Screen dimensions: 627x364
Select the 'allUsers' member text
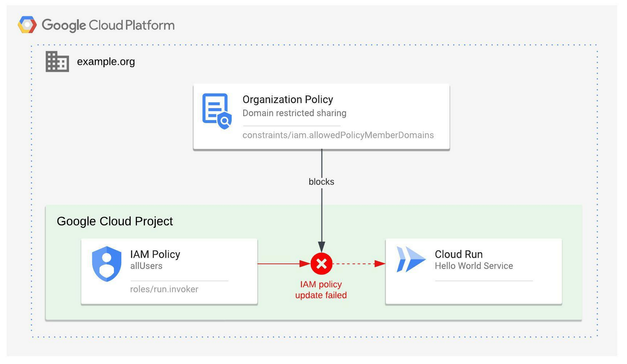(146, 266)
